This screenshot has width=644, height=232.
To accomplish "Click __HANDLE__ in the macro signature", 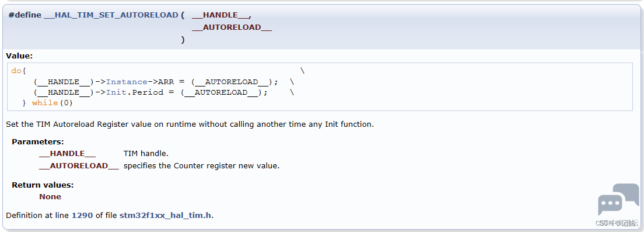I will pyautogui.click(x=220, y=15).
